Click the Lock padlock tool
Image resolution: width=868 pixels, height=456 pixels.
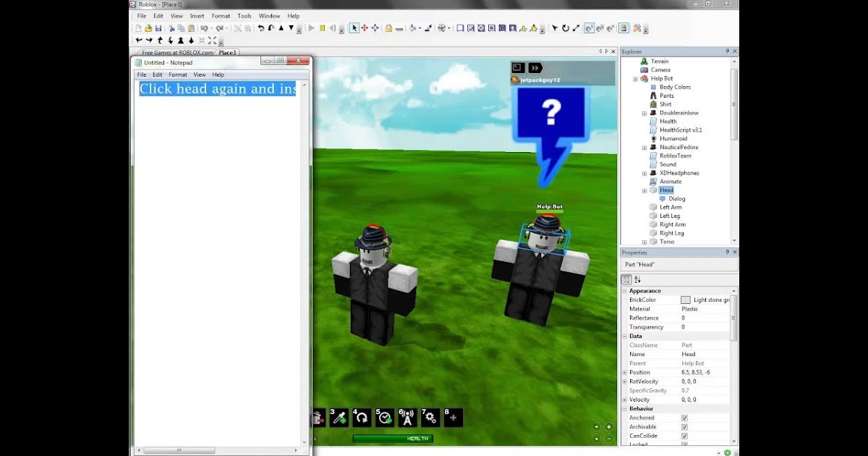pyautogui.click(x=388, y=28)
